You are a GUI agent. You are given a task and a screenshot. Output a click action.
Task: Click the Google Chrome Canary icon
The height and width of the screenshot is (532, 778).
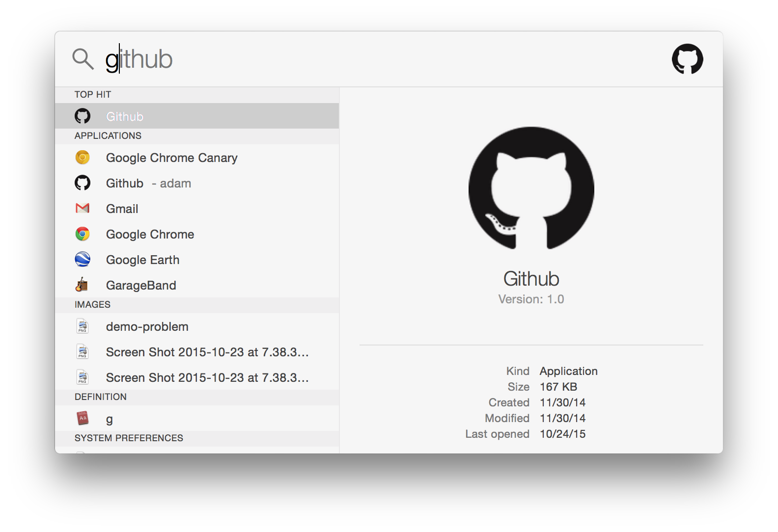pos(83,158)
